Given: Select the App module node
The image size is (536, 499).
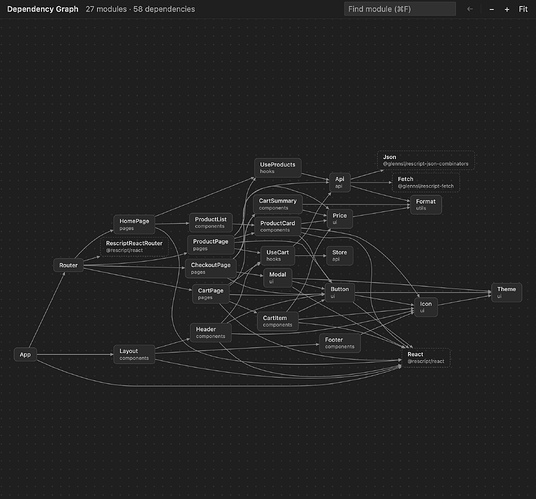Looking at the screenshot, I should pos(25,354).
